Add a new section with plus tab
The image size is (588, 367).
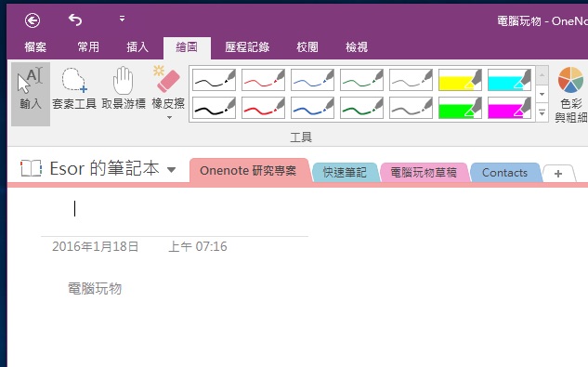click(558, 174)
